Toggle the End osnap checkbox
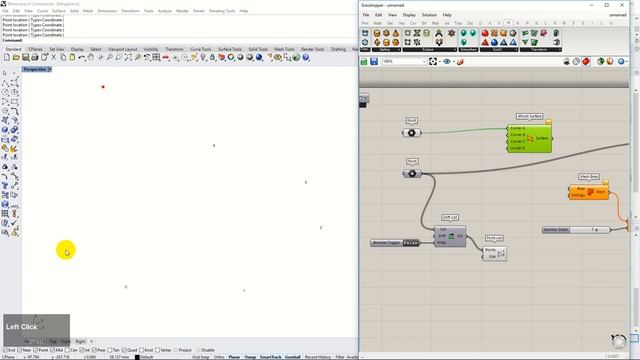 coord(5,350)
